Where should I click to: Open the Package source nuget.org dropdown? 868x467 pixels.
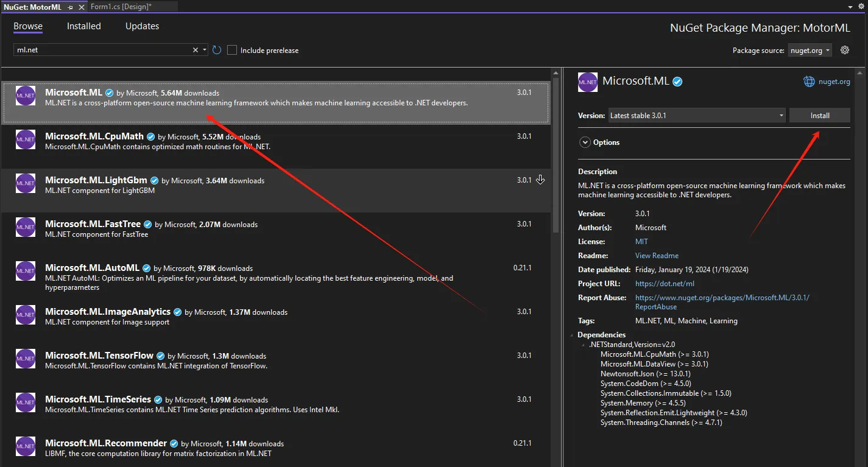810,51
